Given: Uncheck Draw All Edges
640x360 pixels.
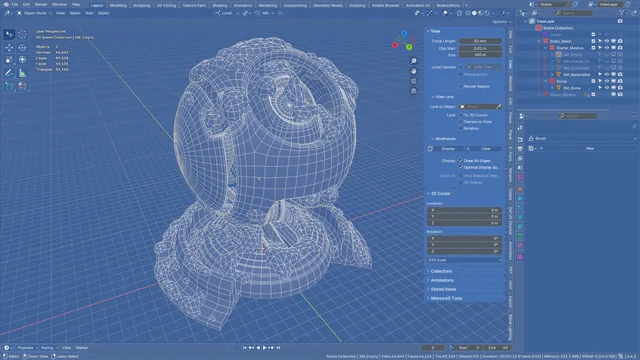Looking at the screenshot, I should 460,161.
